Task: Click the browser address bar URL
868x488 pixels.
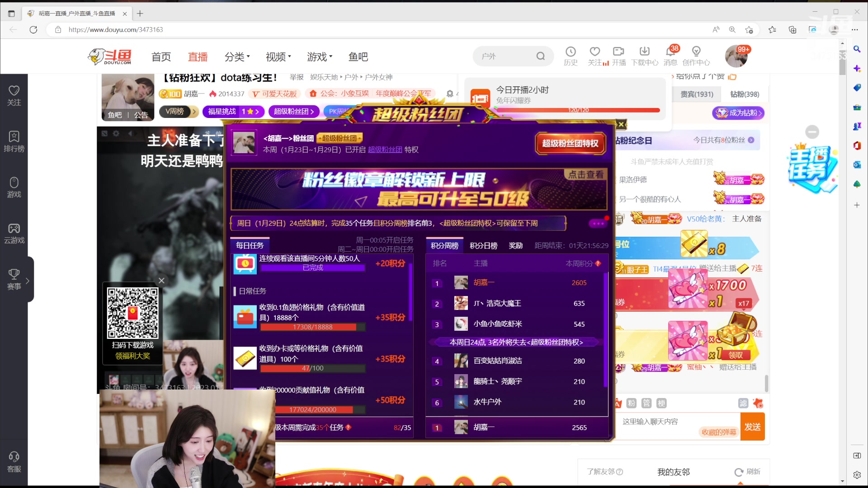Action: pyautogui.click(x=116, y=30)
